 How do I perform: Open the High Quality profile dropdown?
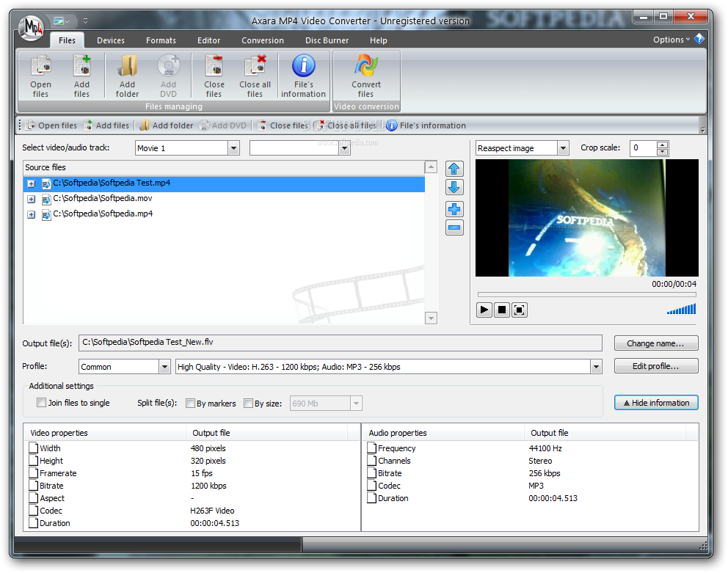(x=596, y=366)
